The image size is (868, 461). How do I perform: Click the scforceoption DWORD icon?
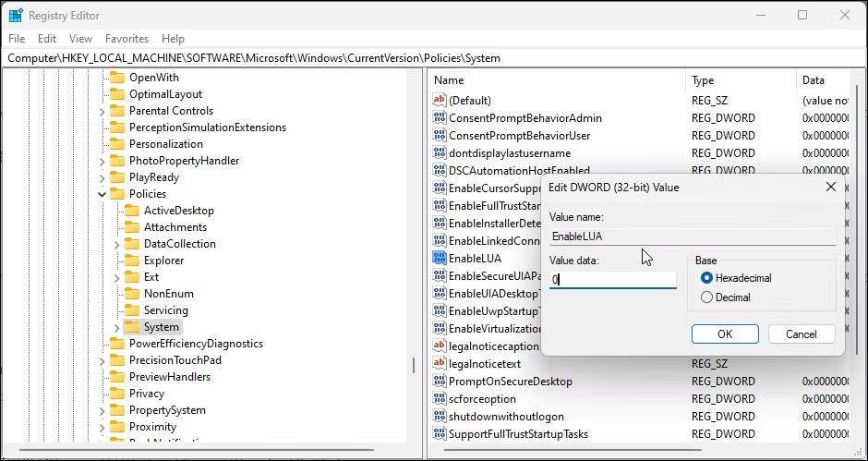point(439,399)
